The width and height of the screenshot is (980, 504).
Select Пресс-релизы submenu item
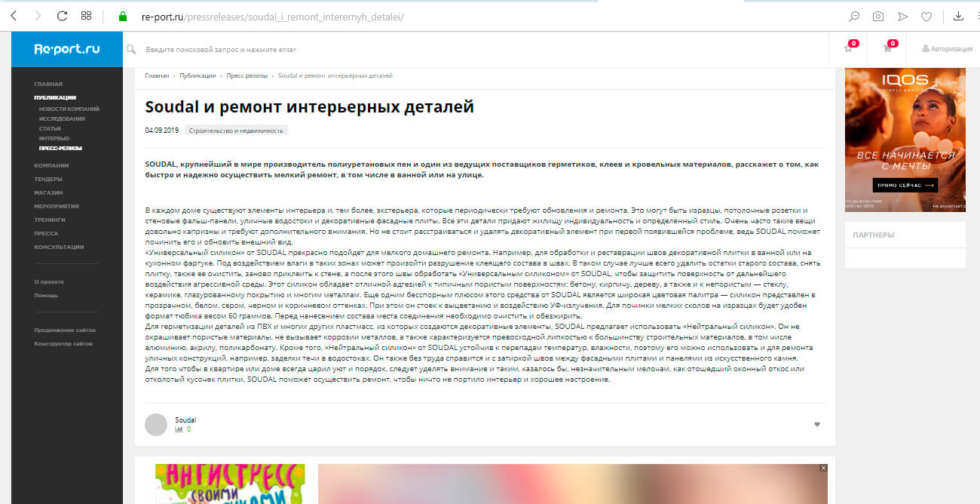(x=61, y=148)
